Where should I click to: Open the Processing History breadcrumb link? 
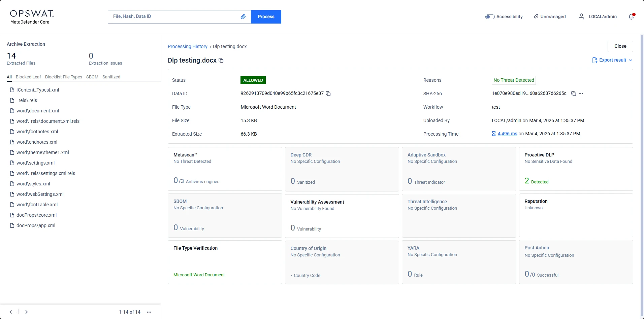pos(187,46)
